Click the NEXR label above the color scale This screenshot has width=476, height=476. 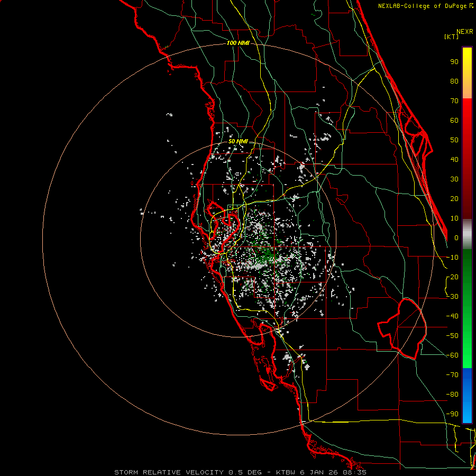point(465,32)
